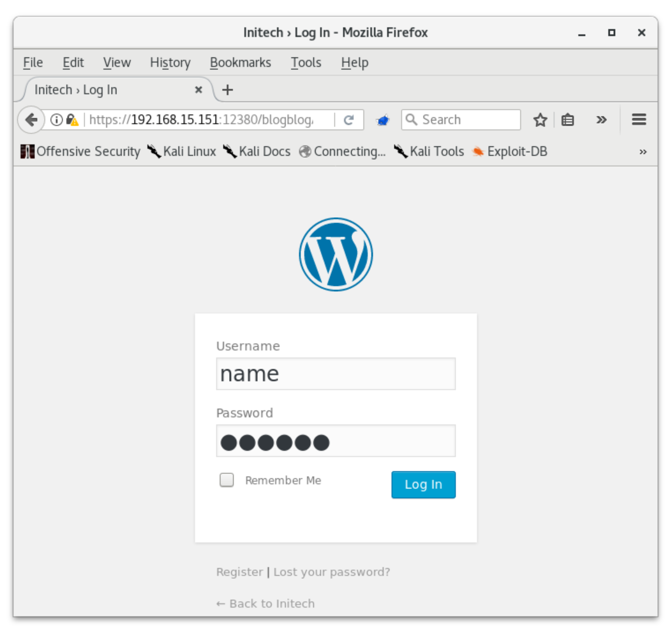Open the Tools menu

pyautogui.click(x=306, y=63)
